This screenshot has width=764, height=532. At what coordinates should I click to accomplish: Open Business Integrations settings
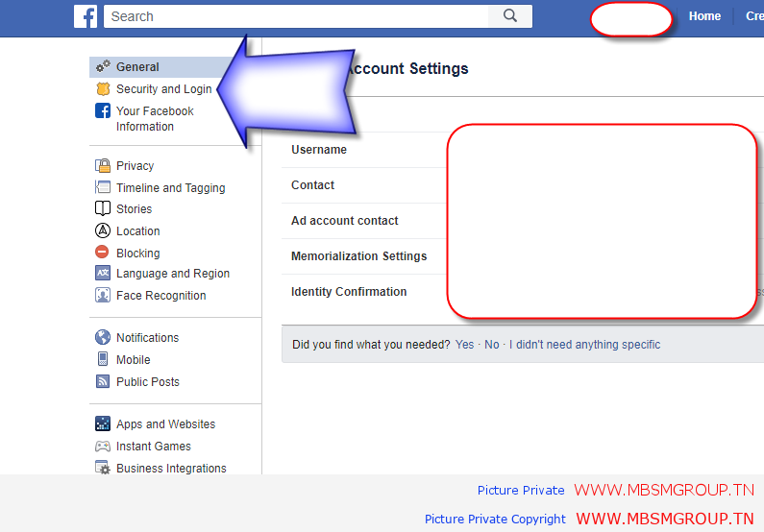(x=171, y=469)
